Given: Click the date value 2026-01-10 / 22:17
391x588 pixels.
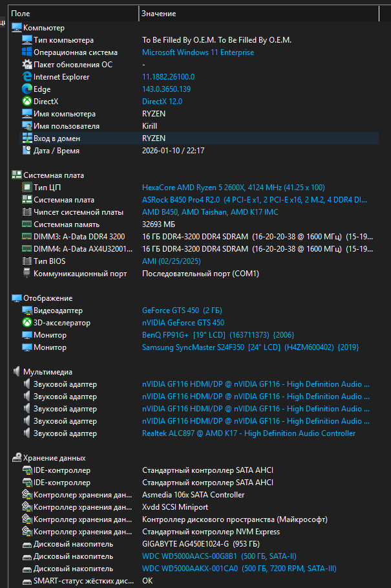Looking at the screenshot, I should [173, 150].
